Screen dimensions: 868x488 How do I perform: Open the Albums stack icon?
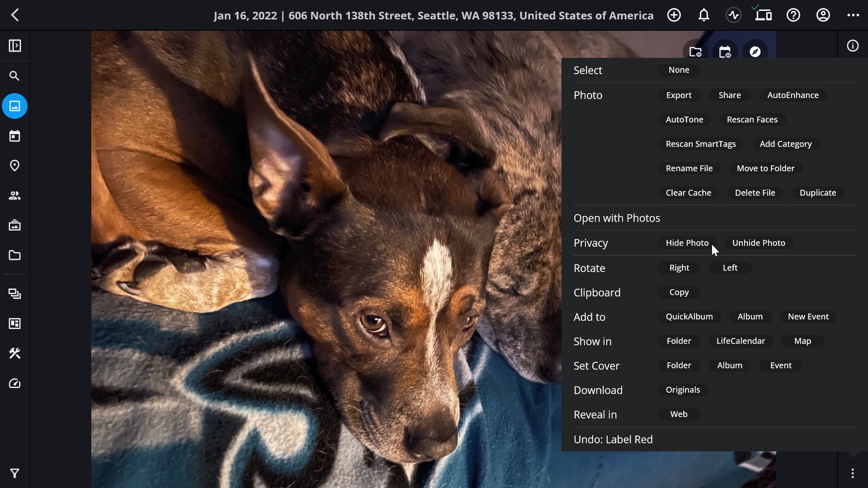(15, 294)
